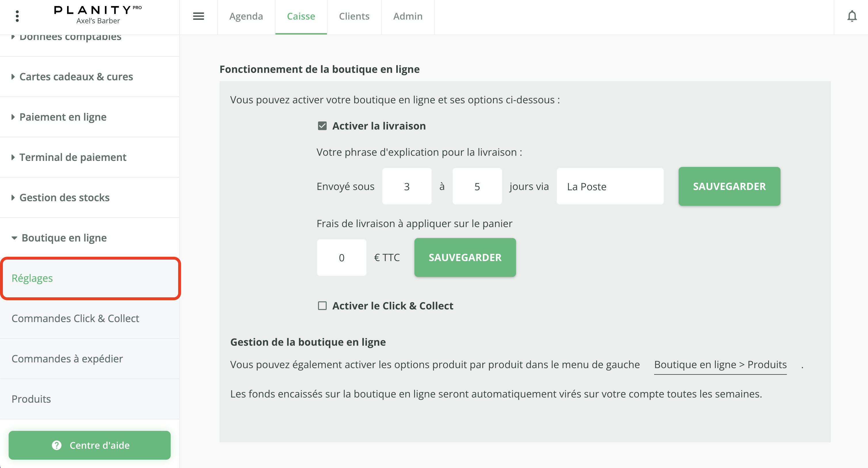
Task: Collapse Boutique en ligne section
Action: click(64, 238)
